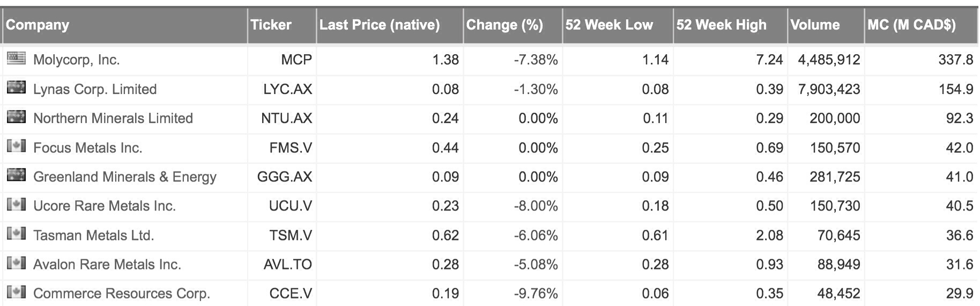Click the Canadian flag next to Focus Metals
The image size is (980, 306).
coord(16,146)
